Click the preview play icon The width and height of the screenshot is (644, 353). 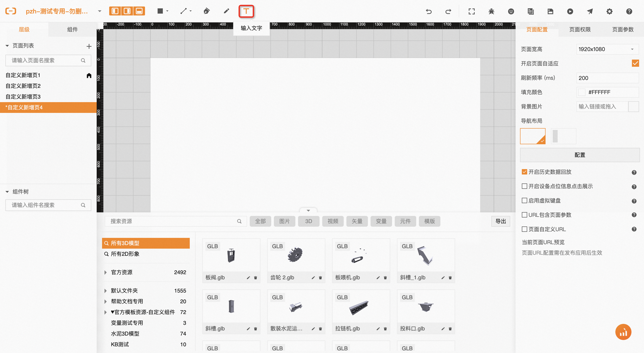570,11
